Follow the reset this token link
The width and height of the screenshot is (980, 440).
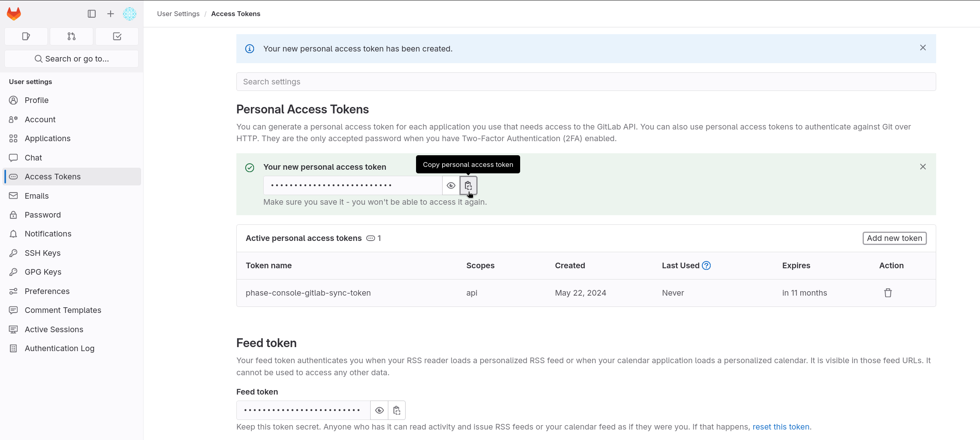click(781, 427)
